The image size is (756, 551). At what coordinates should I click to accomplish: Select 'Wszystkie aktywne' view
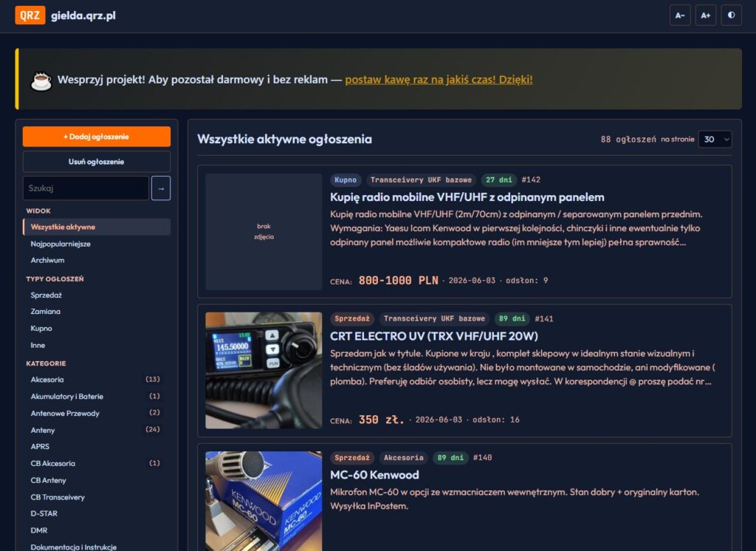(97, 227)
